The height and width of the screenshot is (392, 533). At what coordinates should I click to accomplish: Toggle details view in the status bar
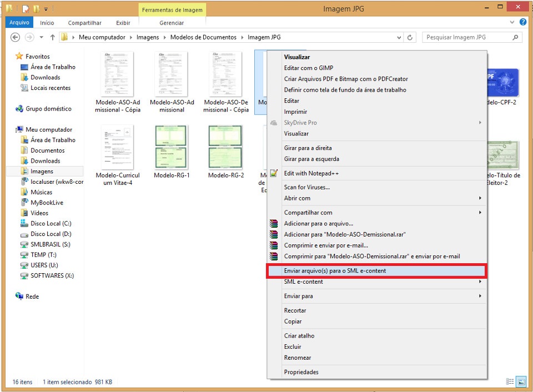point(510,382)
